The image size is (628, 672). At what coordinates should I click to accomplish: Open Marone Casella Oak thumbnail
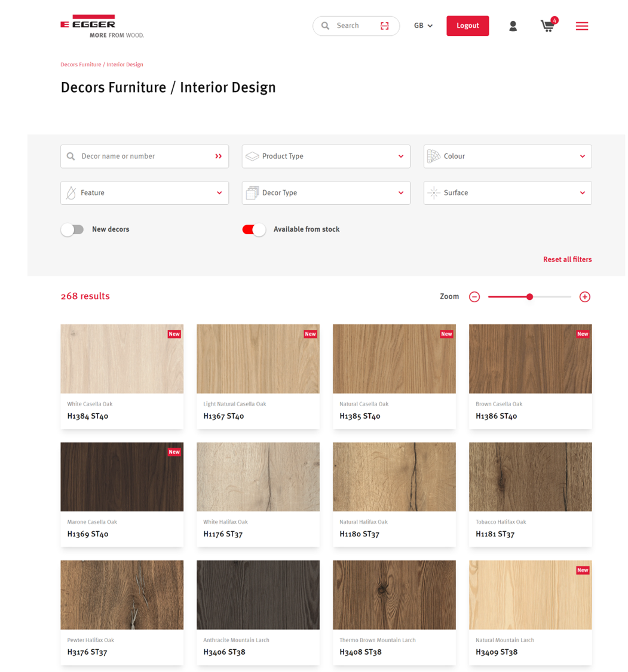(122, 477)
